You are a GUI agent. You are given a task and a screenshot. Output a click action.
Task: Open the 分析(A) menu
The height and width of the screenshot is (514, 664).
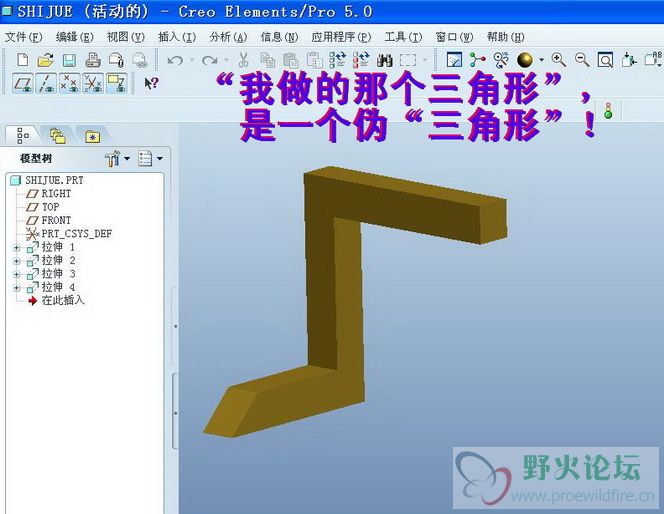[228, 37]
